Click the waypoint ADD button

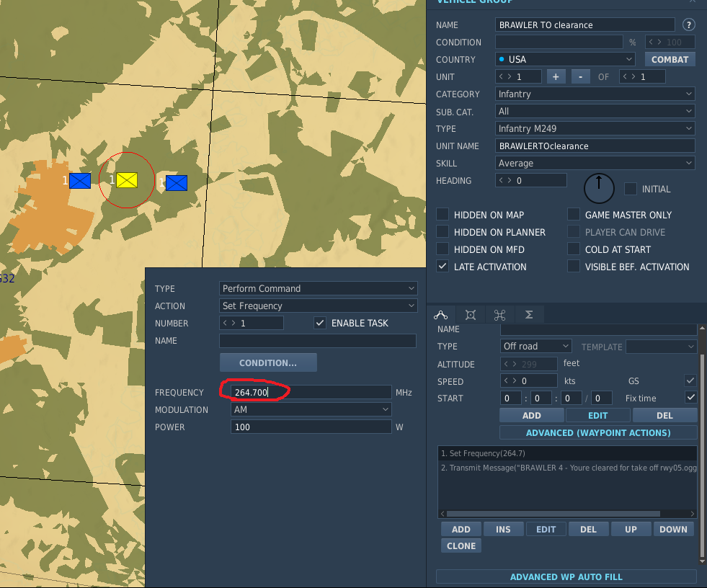[532, 415]
